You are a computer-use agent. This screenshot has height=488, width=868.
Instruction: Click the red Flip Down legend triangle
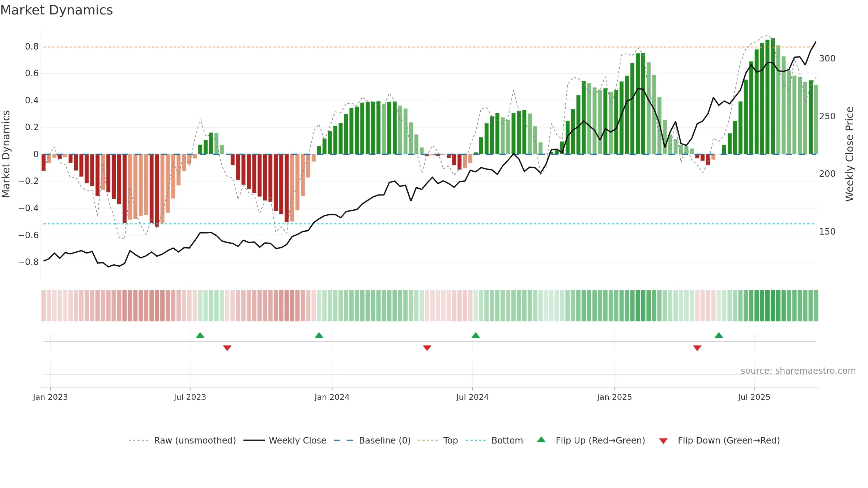tap(663, 441)
